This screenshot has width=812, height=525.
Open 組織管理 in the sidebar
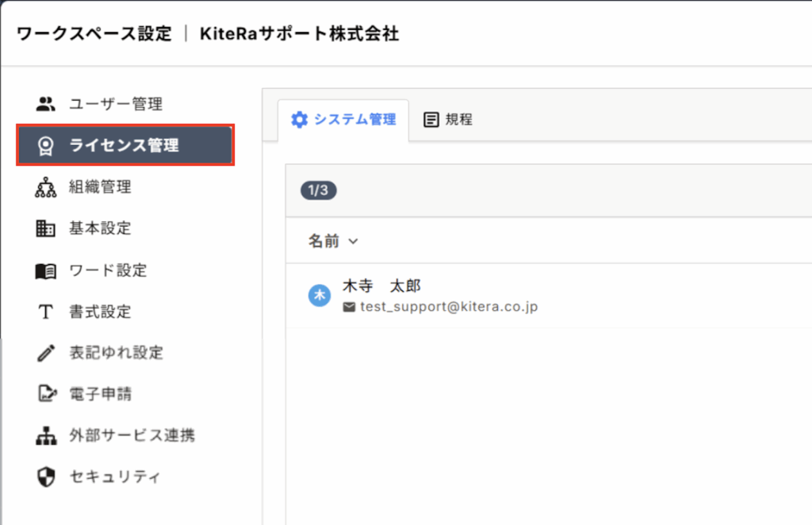100,188
